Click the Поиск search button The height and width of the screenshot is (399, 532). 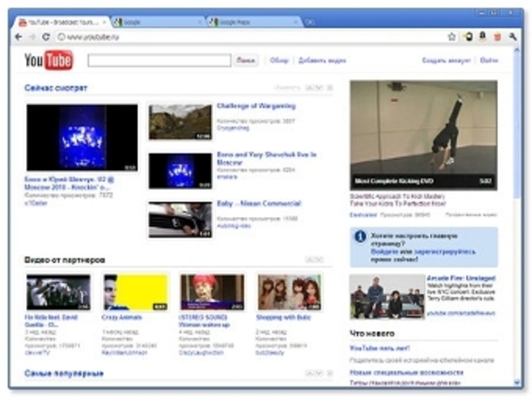(246, 60)
